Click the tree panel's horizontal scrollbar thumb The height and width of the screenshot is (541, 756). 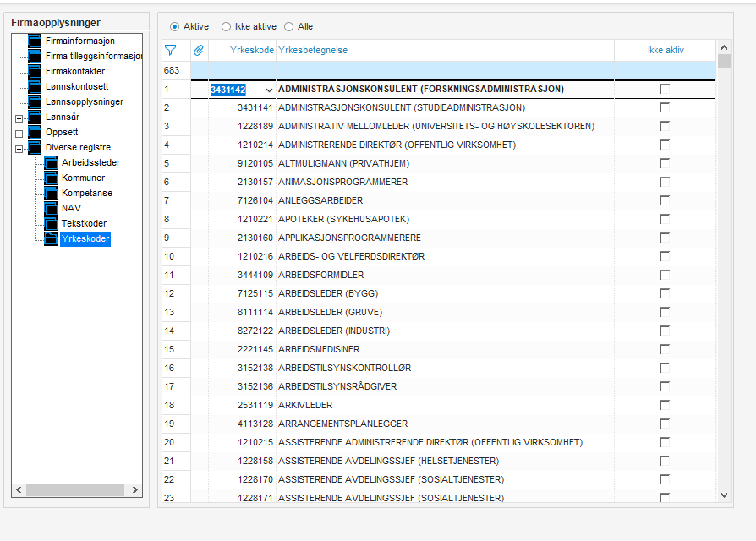[75, 490]
